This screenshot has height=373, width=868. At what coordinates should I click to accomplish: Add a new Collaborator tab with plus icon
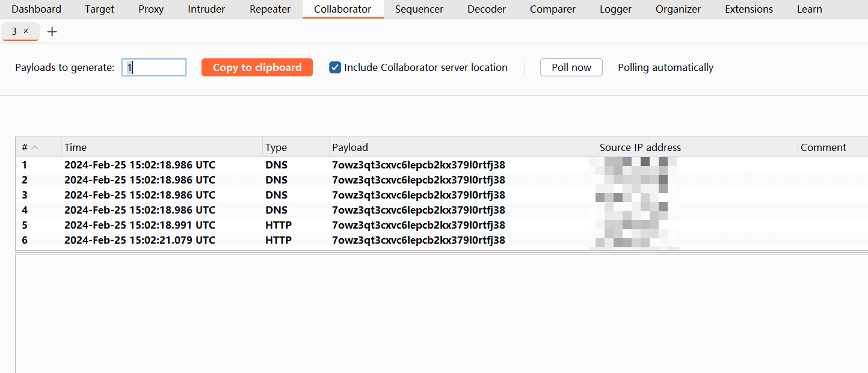coord(52,32)
